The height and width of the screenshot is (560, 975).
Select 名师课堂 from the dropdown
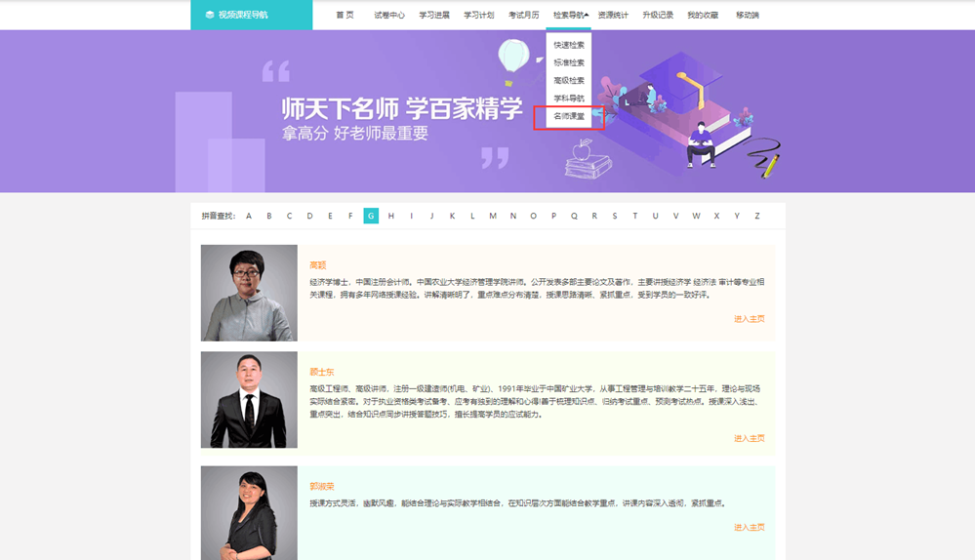(x=569, y=116)
